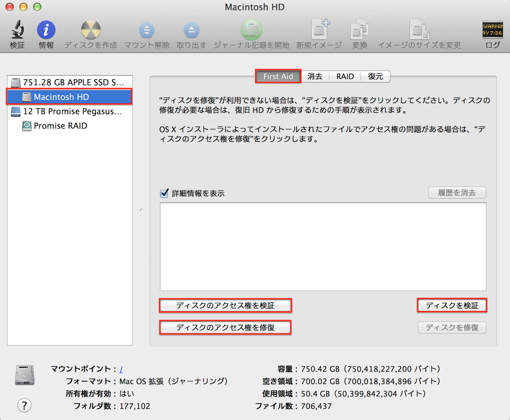Click the format value "Mac OS 拡張（ジャーナリング）"
The image size is (510, 420).
tap(173, 381)
